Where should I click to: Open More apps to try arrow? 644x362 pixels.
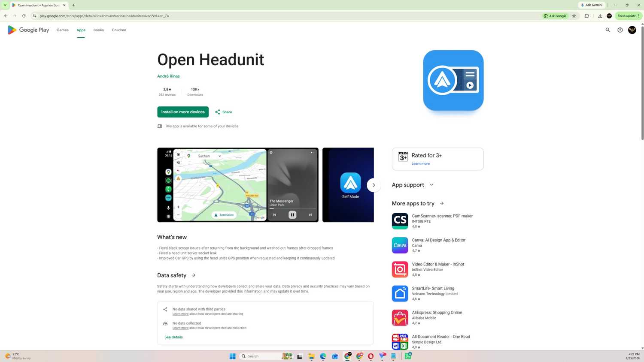click(x=442, y=203)
